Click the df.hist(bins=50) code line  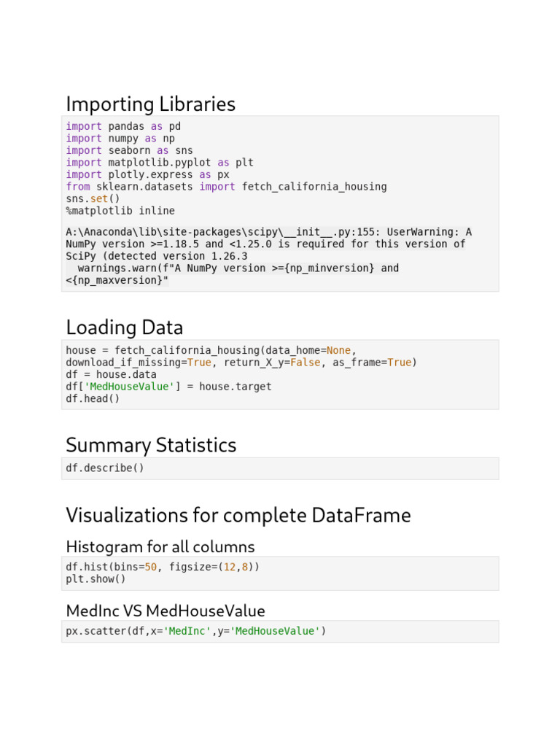pyautogui.click(x=162, y=567)
